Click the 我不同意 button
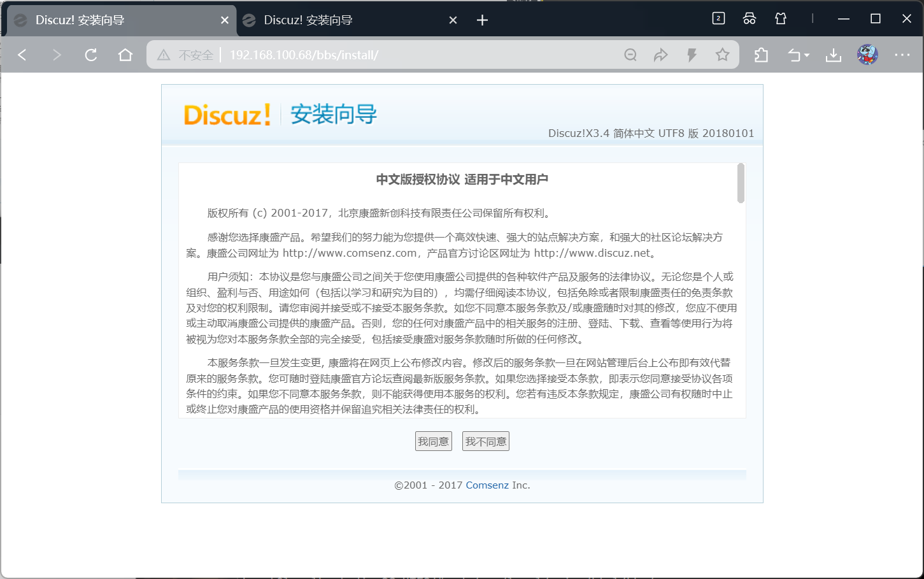This screenshot has height=579, width=924. coord(485,441)
